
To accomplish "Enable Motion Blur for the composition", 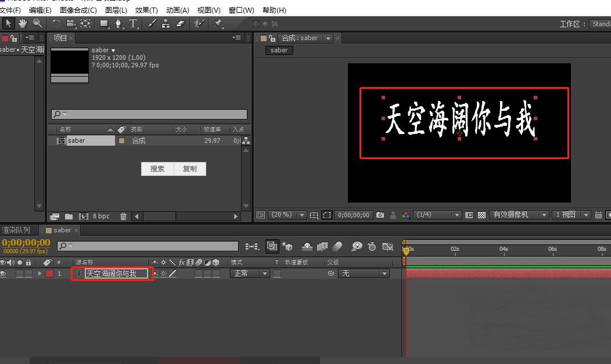I will pyautogui.click(x=337, y=246).
